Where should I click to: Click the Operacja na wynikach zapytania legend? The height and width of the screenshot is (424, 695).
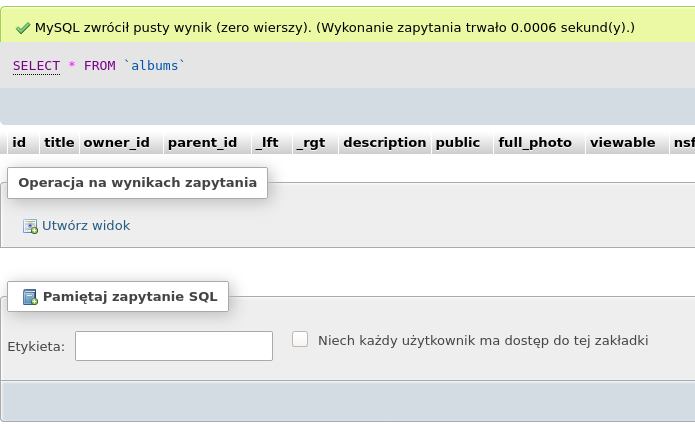(137, 183)
